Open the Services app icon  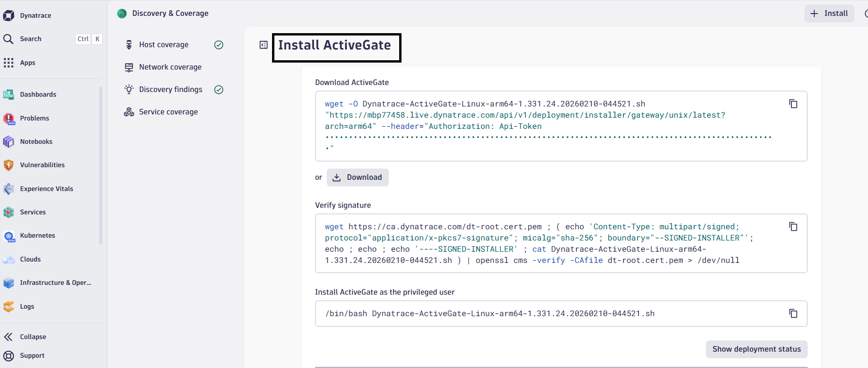(x=8, y=212)
